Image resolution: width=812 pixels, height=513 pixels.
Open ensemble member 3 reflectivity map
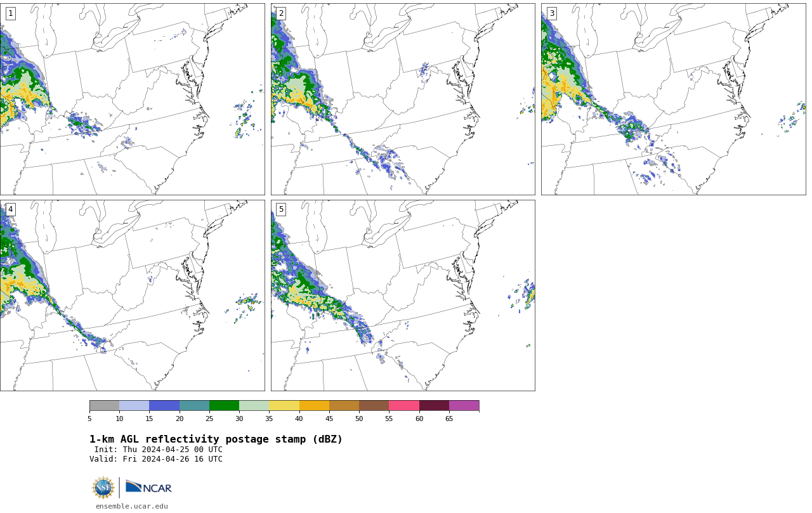coord(673,99)
